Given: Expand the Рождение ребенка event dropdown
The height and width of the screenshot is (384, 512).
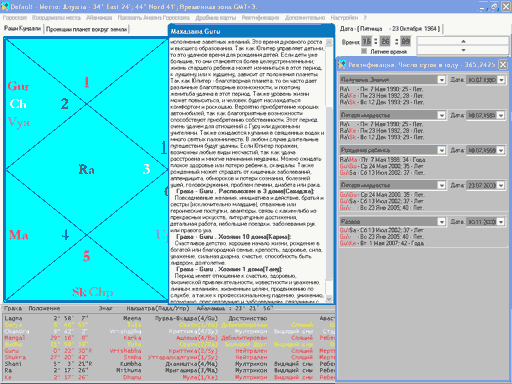Looking at the screenshot, I should click(x=441, y=150).
